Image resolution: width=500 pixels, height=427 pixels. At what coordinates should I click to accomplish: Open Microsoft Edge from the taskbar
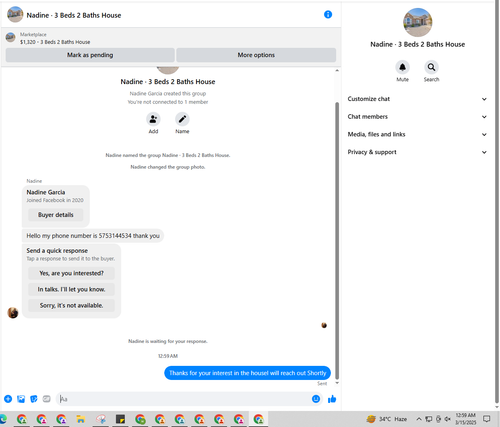pyautogui.click(x=3, y=419)
